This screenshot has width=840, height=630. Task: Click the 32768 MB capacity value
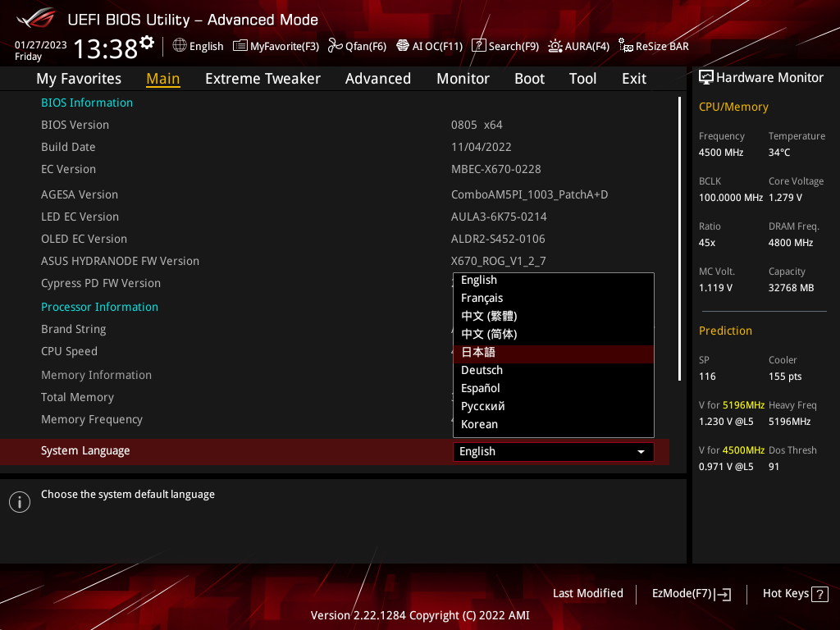click(791, 288)
